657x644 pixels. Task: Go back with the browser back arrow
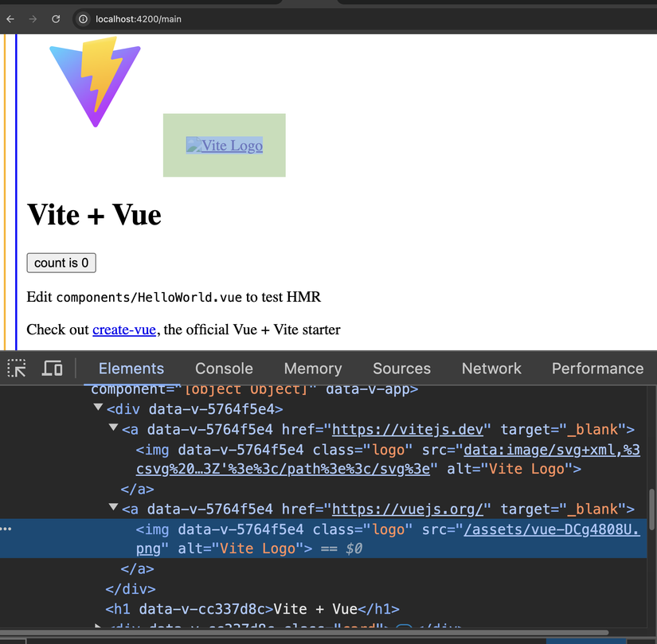(10, 19)
